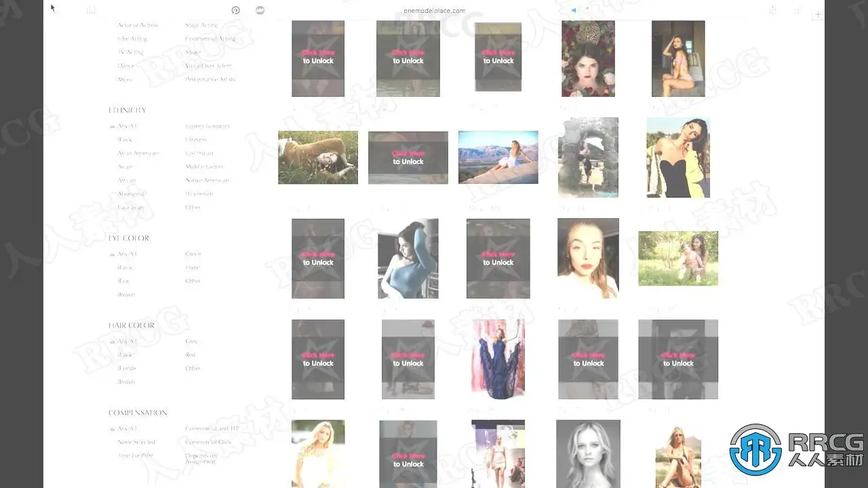The image size is (868, 488).
Task: Pick Blue eye color
Action: [x=123, y=281]
